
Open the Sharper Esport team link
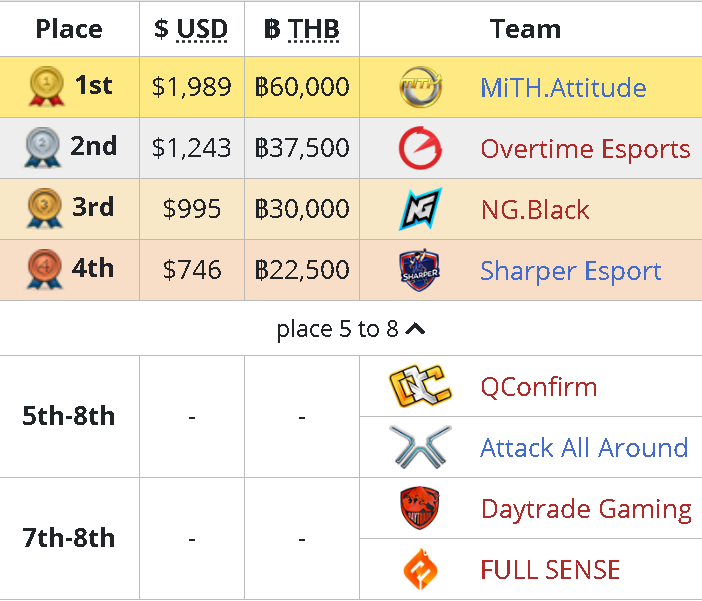[570, 271]
